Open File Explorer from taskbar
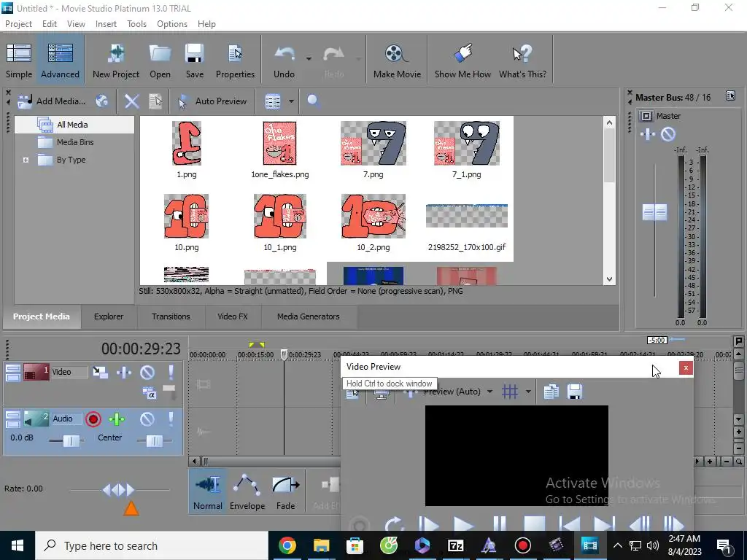Image resolution: width=747 pixels, height=560 pixels. coord(321,545)
